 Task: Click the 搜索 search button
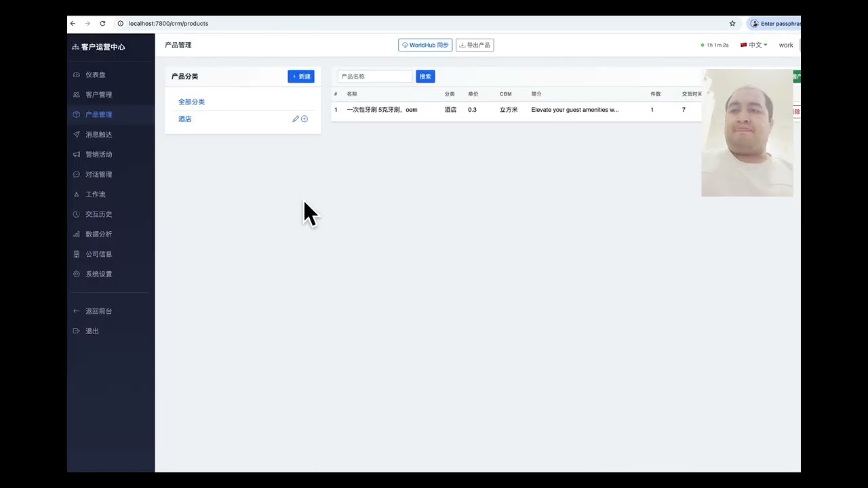tap(425, 77)
